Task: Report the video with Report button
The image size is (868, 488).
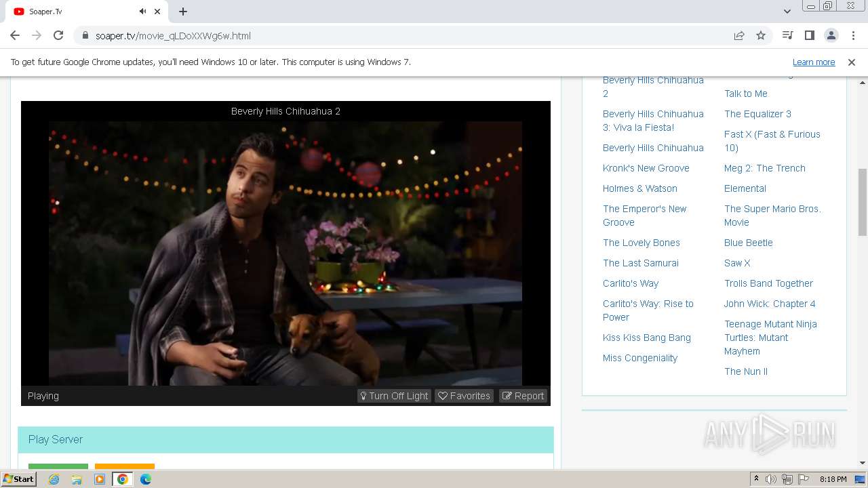Action: pos(524,396)
